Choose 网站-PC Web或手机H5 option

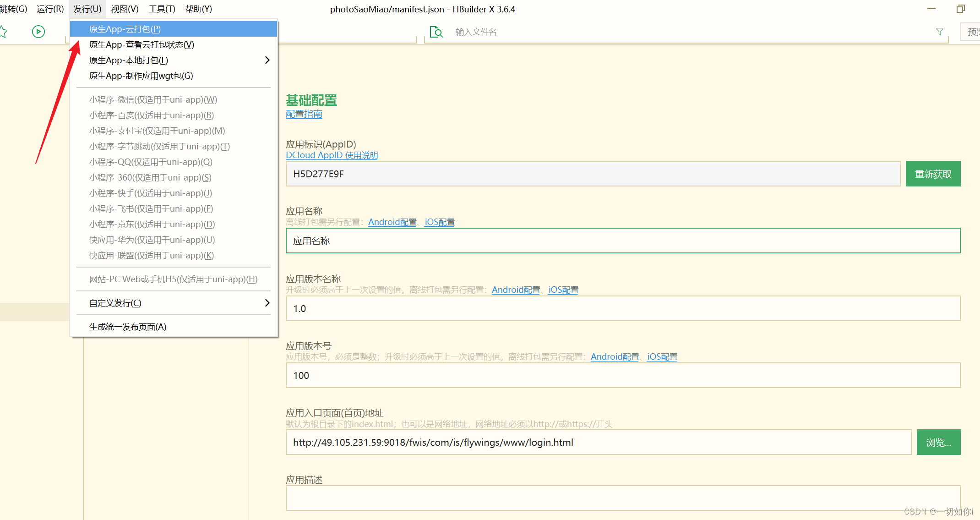[x=174, y=279]
